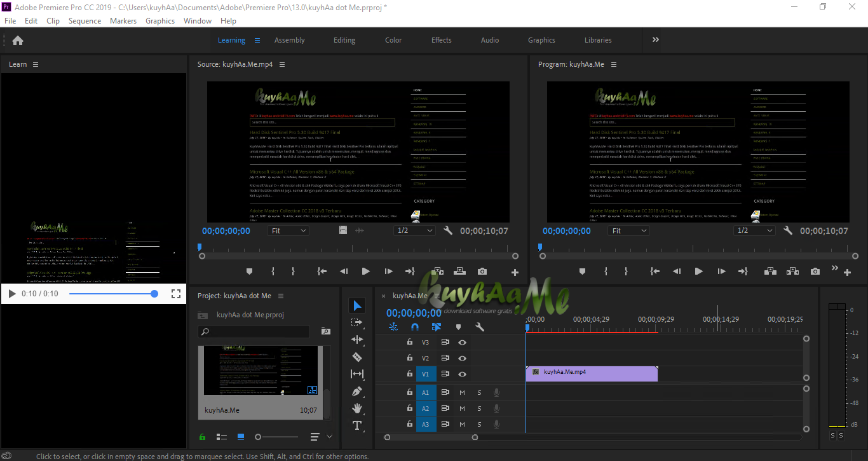Image resolution: width=868 pixels, height=461 pixels.
Task: Play the Learn tutorial video
Action: pyautogui.click(x=12, y=294)
